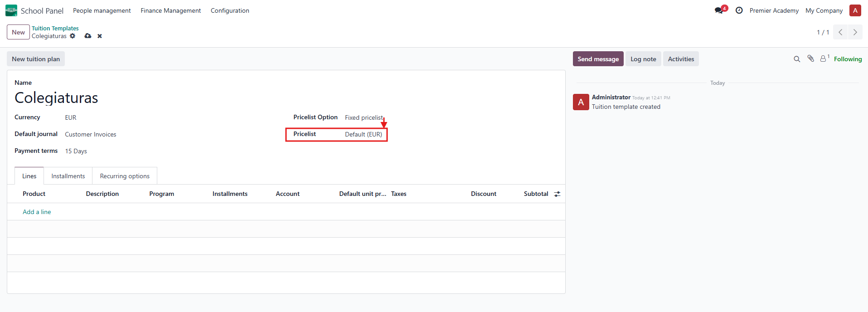The width and height of the screenshot is (868, 312).
Task: Click the New tuition plan button
Action: coord(36,59)
